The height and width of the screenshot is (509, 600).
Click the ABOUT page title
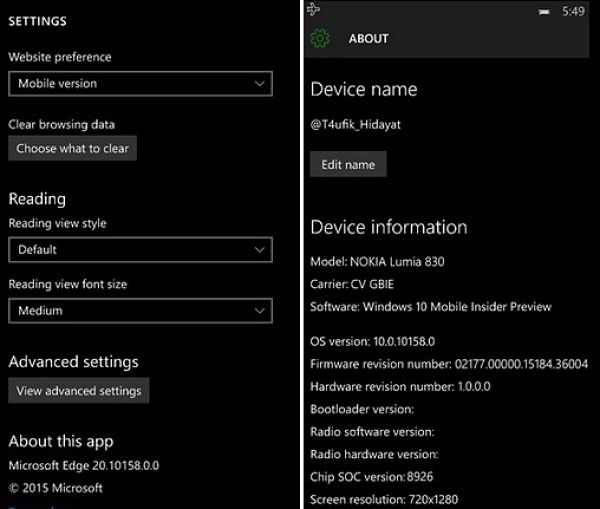(368, 39)
